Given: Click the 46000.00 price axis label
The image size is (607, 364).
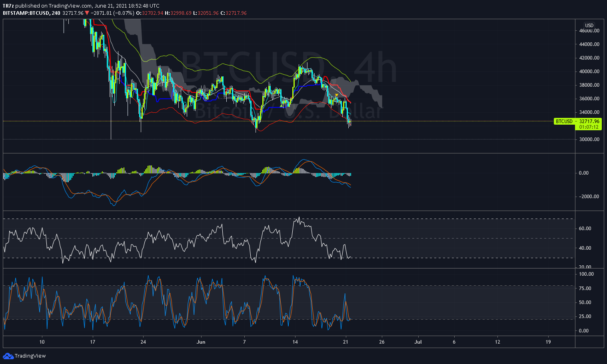Looking at the screenshot, I should (589, 31).
